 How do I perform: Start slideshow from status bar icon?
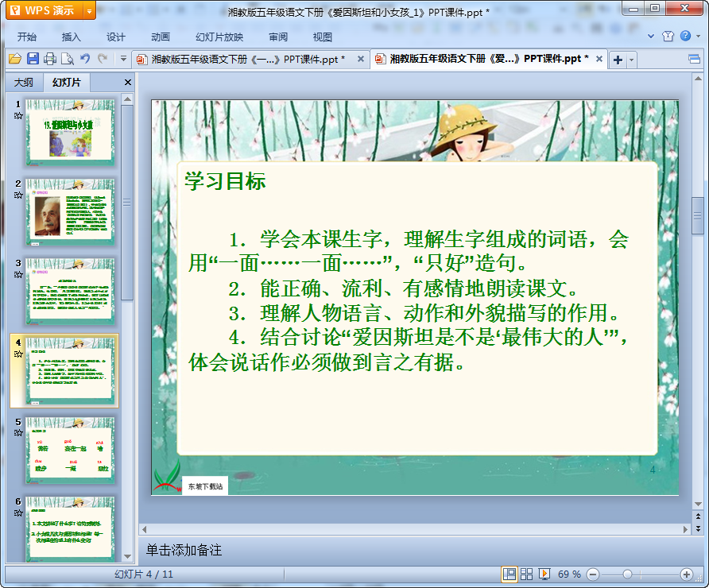pos(544,574)
